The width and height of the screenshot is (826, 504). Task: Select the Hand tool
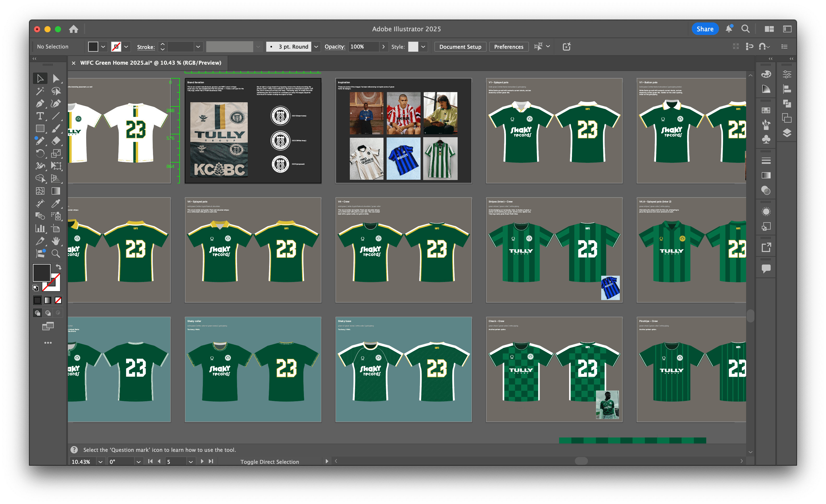tap(56, 241)
